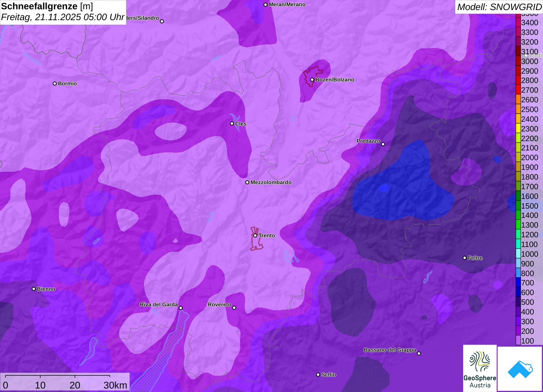
Task: Click the legend value '3200'
Action: (529, 42)
